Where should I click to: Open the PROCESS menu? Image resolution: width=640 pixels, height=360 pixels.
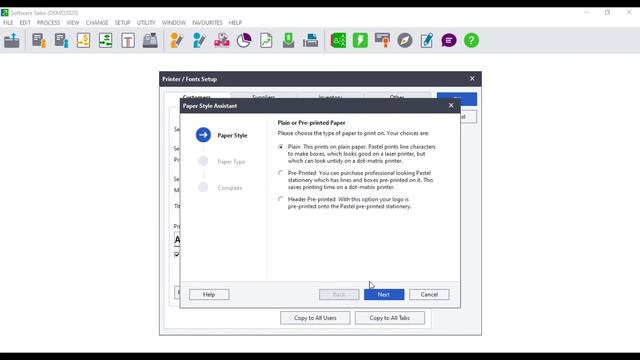point(49,22)
